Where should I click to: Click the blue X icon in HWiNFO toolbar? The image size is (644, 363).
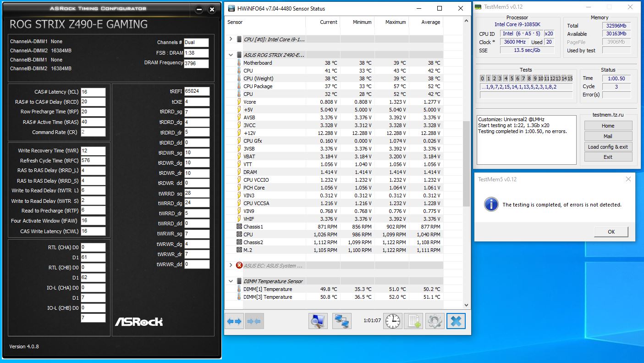[456, 321]
